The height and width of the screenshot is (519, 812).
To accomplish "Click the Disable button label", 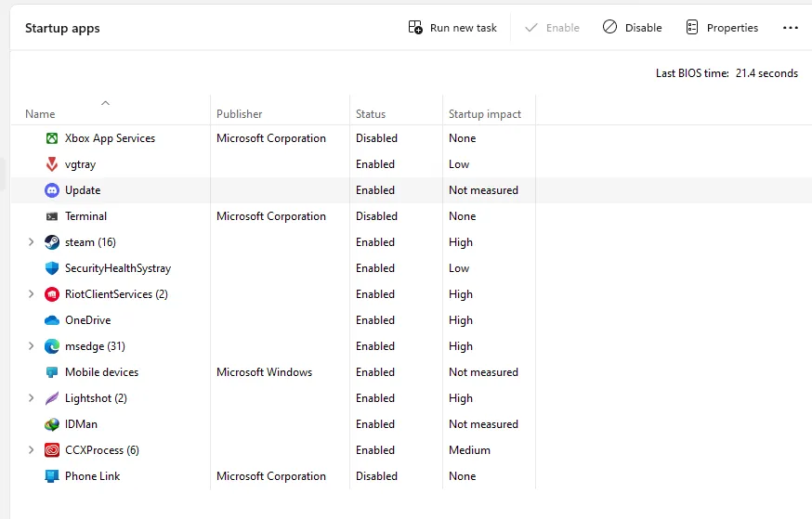I will coord(643,28).
